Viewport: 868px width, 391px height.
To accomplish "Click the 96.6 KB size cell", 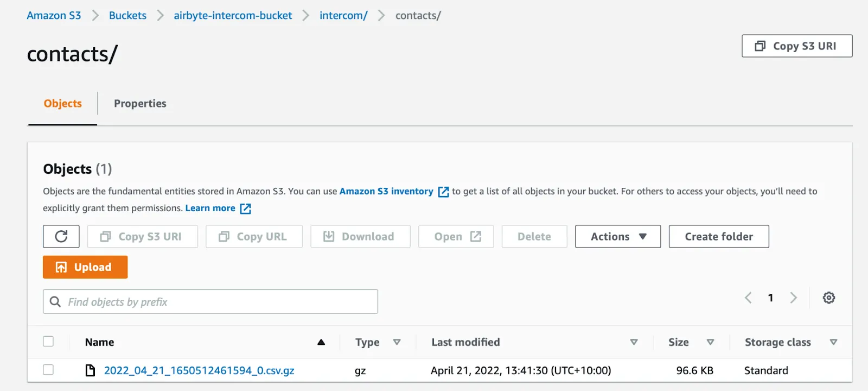I will 694,370.
